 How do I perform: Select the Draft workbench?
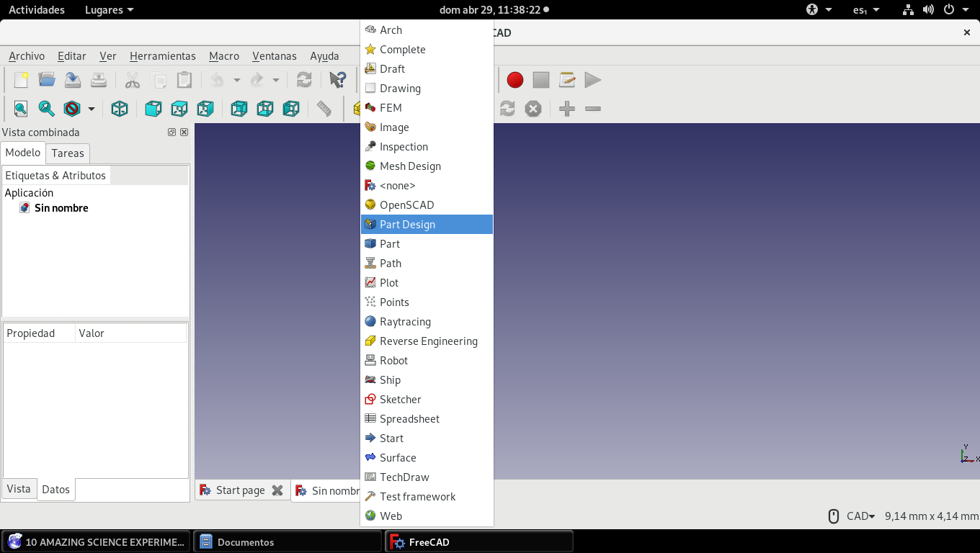pyautogui.click(x=427, y=68)
